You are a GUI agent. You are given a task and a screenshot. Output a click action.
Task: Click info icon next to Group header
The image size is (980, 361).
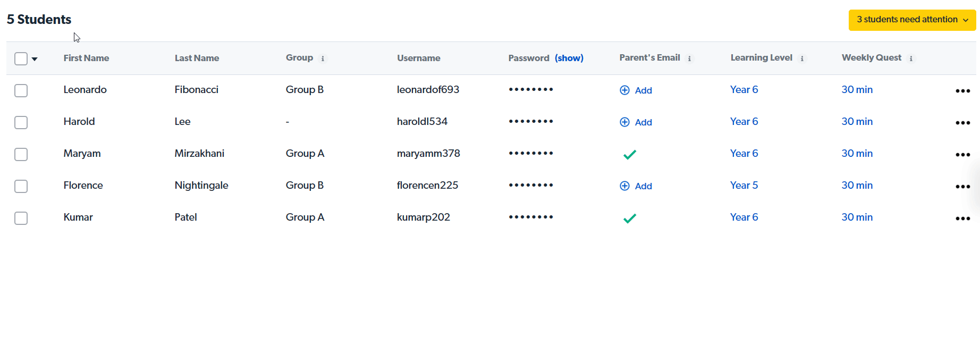[323, 58]
